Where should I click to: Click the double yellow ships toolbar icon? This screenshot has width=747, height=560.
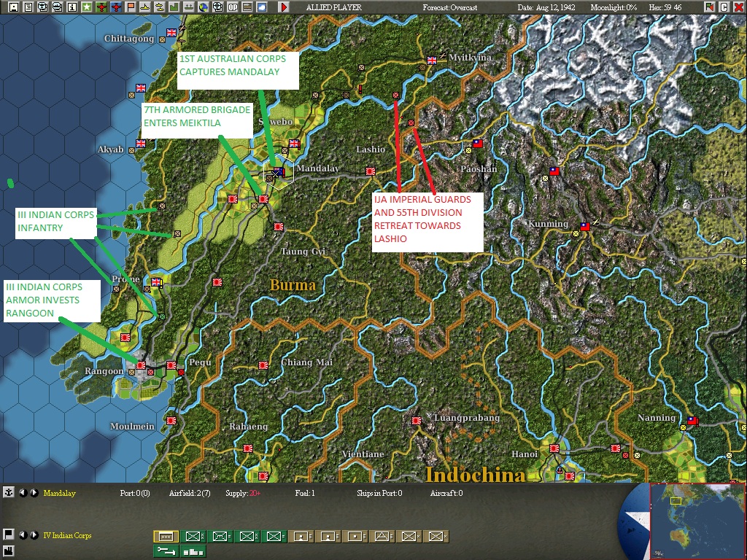pyautogui.click(x=160, y=7)
